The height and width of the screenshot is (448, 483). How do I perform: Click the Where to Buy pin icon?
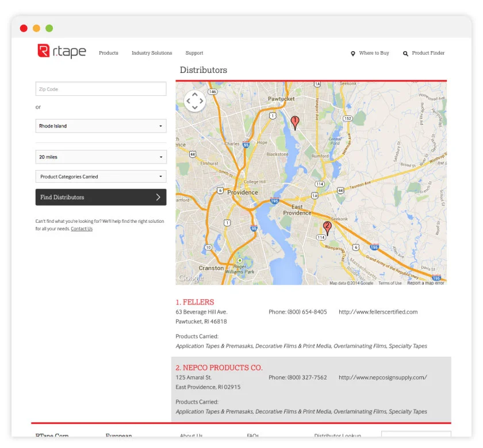click(x=353, y=53)
